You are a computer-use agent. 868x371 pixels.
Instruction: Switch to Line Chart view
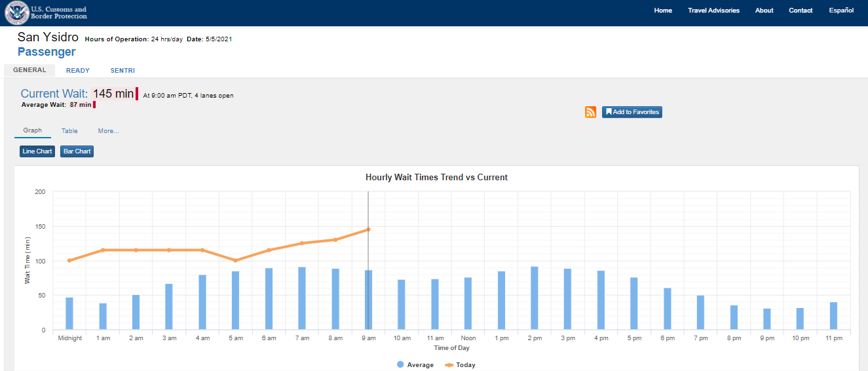coord(37,151)
